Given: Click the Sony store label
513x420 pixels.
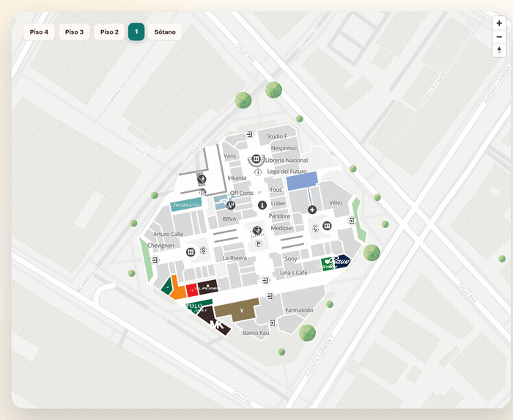Looking at the screenshot, I should (x=290, y=259).
